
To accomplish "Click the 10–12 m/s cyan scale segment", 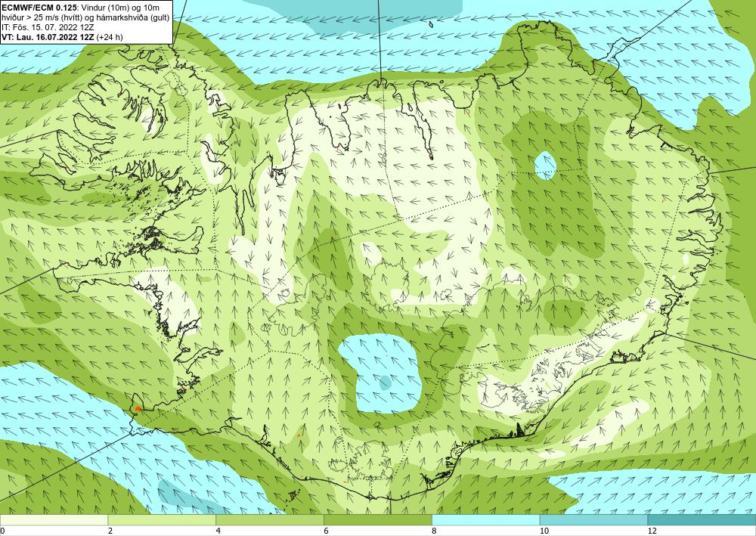I will click(x=594, y=520).
